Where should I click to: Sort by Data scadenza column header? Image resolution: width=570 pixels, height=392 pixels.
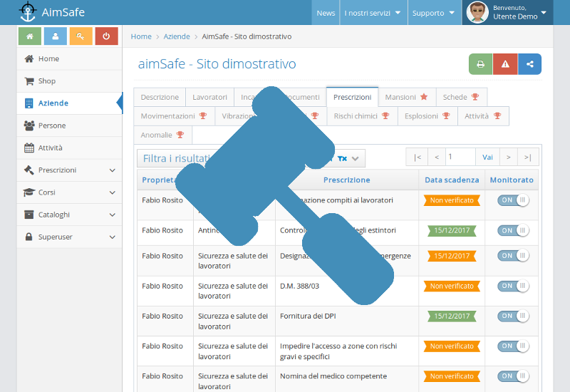(x=452, y=180)
